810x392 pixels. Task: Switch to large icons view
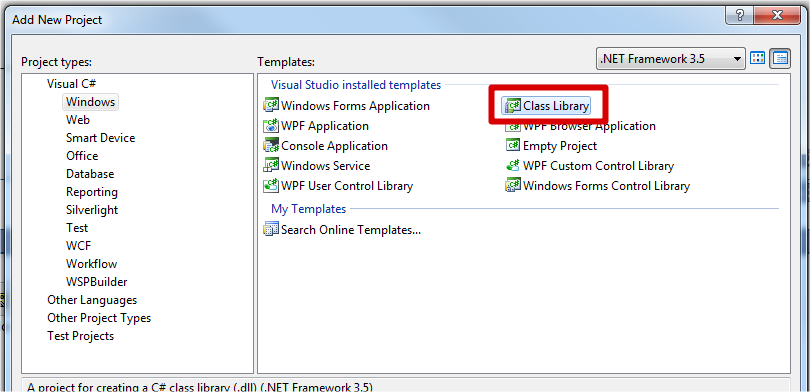pyautogui.click(x=757, y=58)
